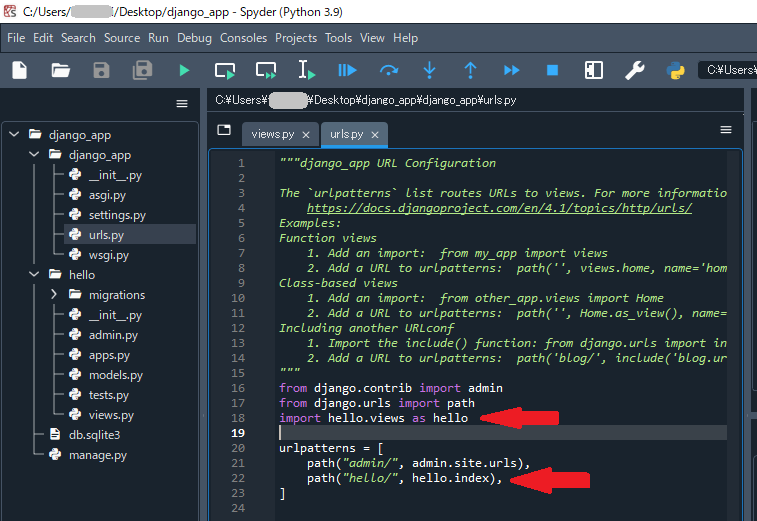Create a new file with toolbar icon
The height and width of the screenshot is (521, 757).
pos(20,70)
